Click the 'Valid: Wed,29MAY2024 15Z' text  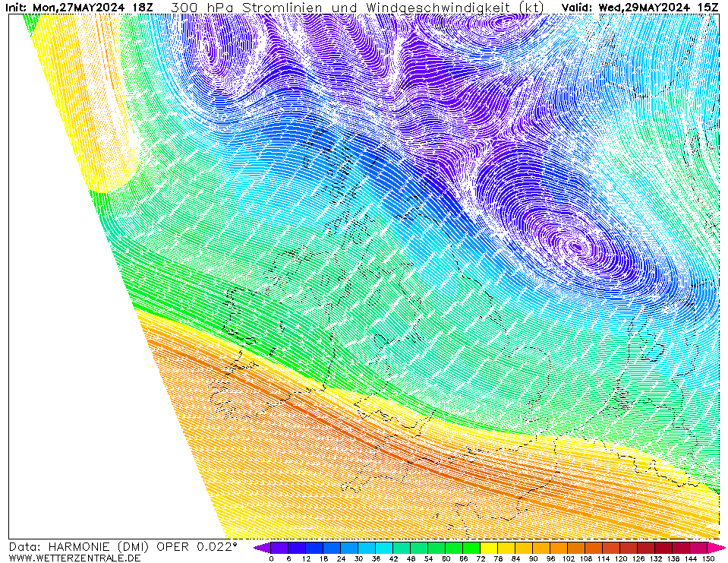[640, 8]
